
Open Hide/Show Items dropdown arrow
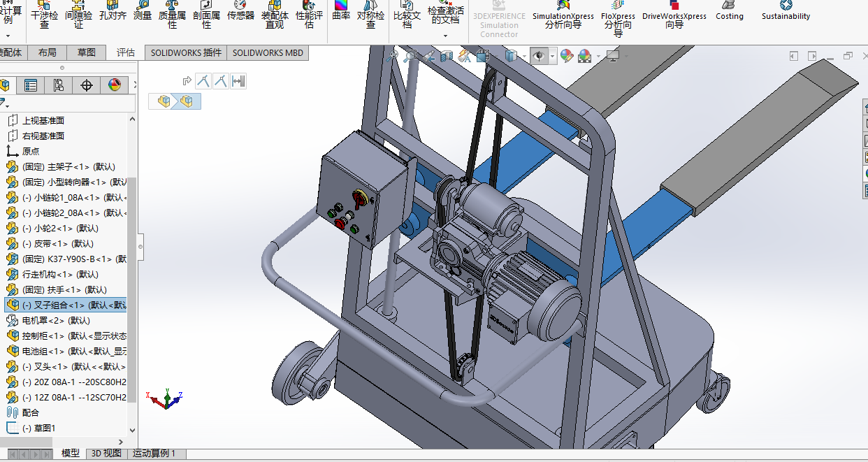coord(553,56)
